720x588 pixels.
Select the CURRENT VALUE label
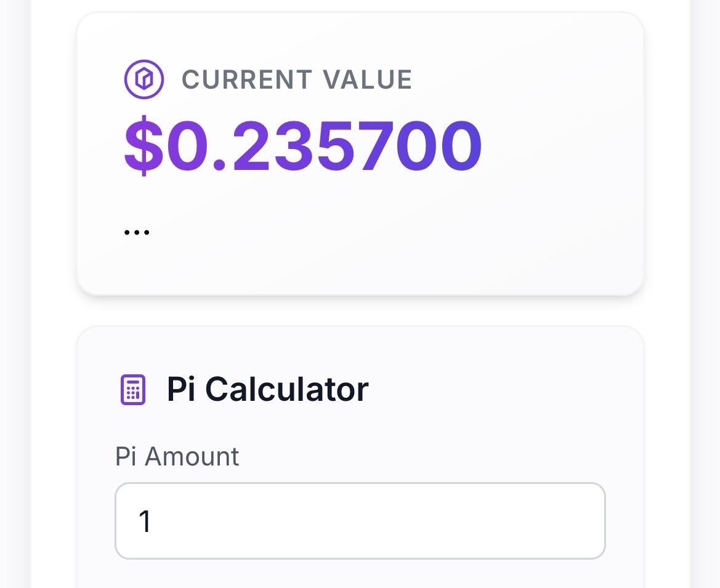pos(296,80)
